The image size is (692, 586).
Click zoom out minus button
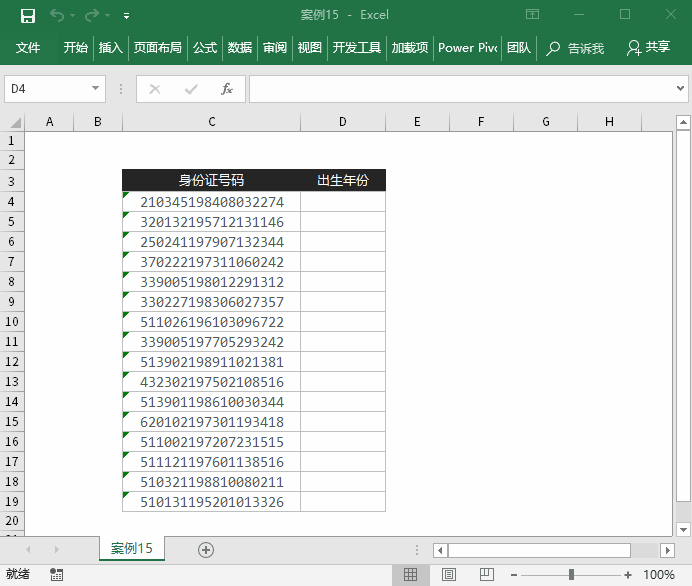[x=514, y=575]
